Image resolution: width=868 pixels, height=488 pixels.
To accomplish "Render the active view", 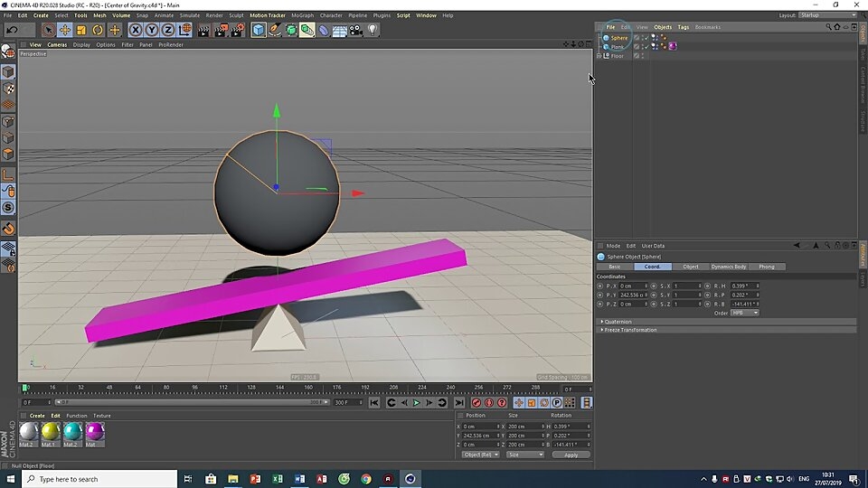I will 203,30.
